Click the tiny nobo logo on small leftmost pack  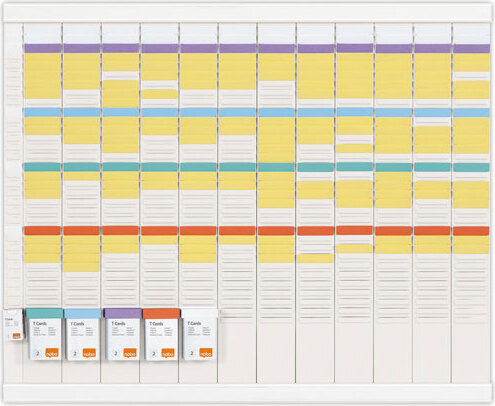point(17,336)
